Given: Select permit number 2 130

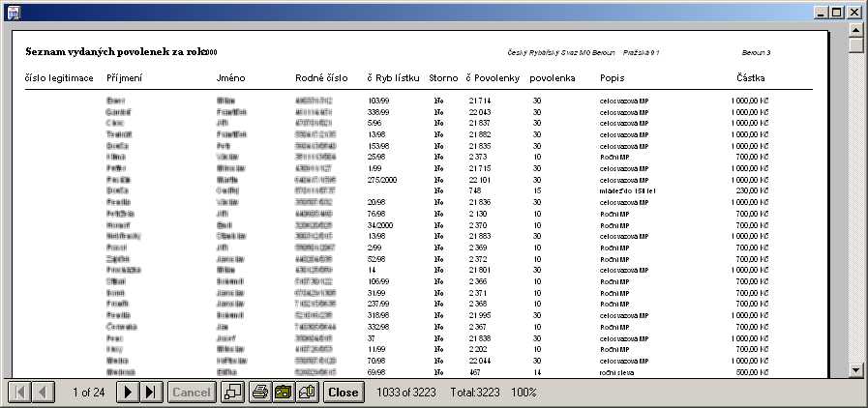Looking at the screenshot, I should (x=478, y=214).
